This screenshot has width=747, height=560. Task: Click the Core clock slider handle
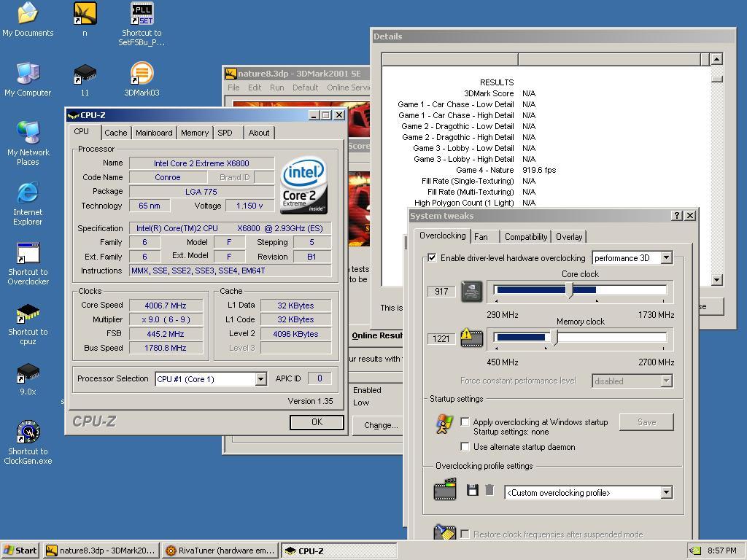click(569, 290)
